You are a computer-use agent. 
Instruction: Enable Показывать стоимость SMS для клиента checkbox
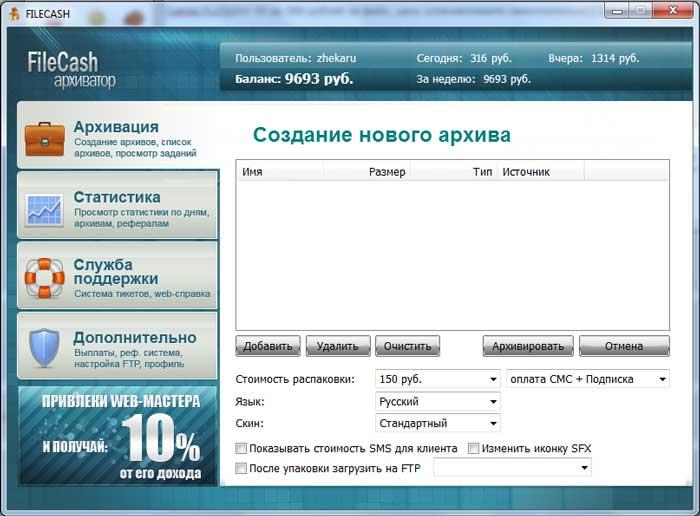241,449
